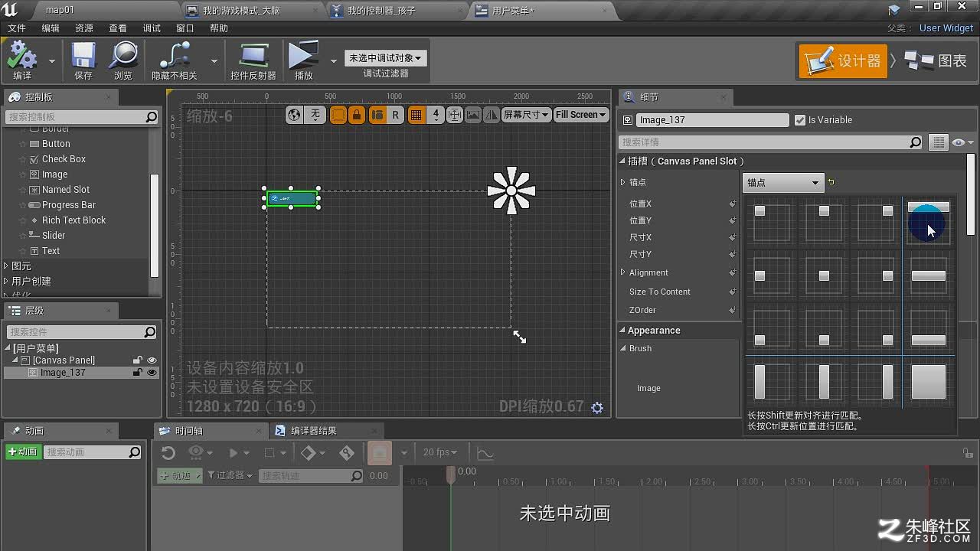Click the mirror flip icon in the viewport
The height and width of the screenshot is (551, 980).
pos(491,115)
